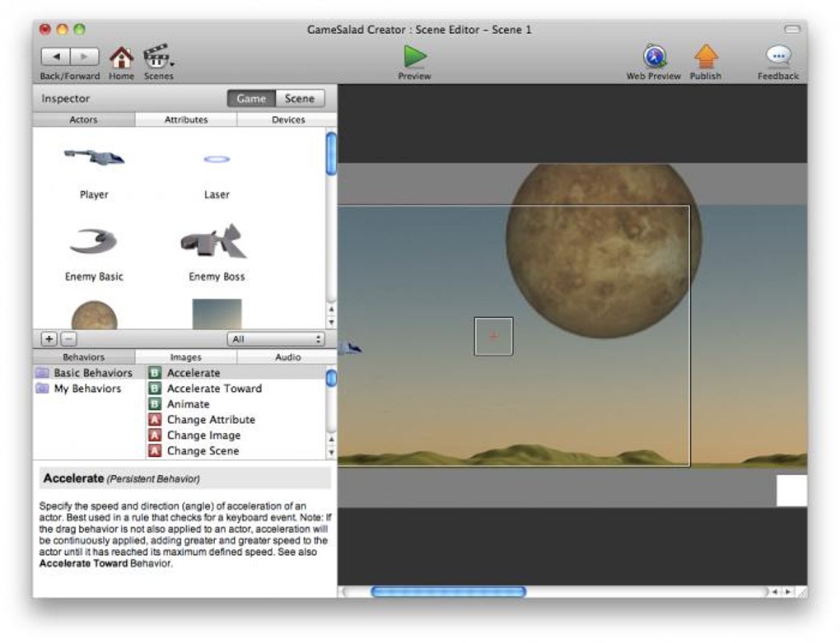Viewport: 840px width, 643px height.
Task: Launch Web Preview
Action: click(x=655, y=58)
